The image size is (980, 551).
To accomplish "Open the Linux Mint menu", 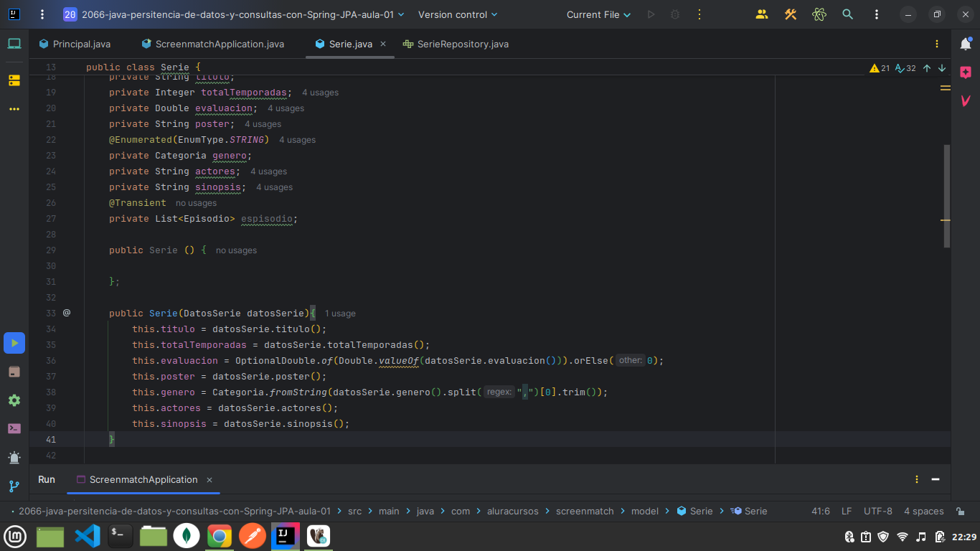I will pyautogui.click(x=15, y=536).
